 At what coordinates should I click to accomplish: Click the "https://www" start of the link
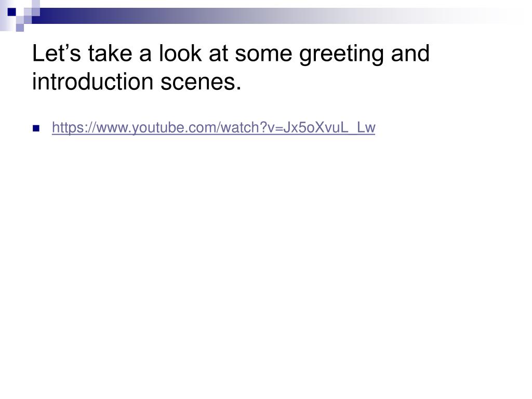[90, 128]
